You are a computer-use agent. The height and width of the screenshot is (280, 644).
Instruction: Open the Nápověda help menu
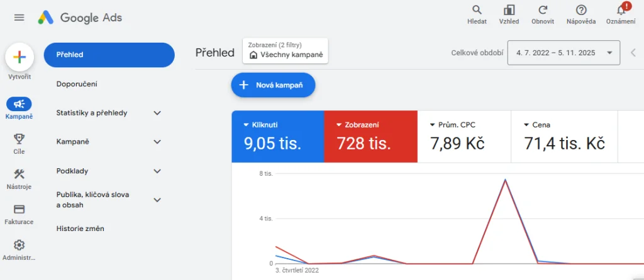tap(581, 15)
